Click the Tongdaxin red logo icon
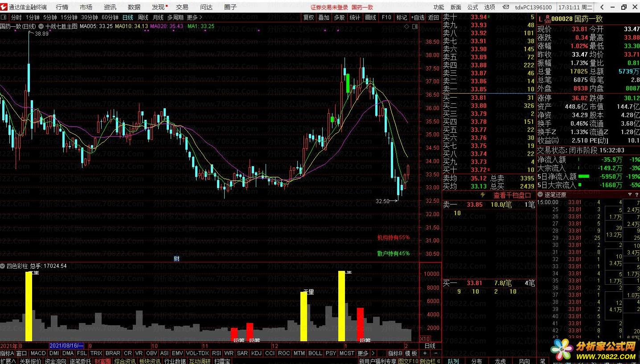Image resolution: width=640 pixels, height=364 pixels. coord(4,7)
